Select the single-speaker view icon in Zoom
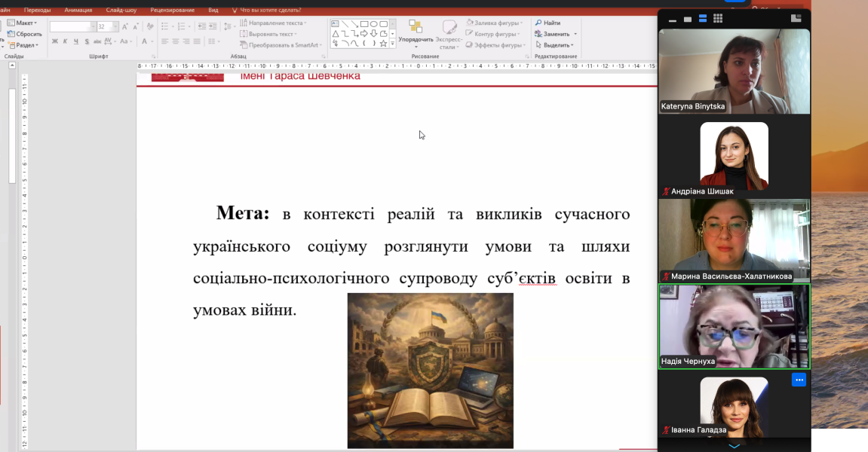 tap(688, 19)
